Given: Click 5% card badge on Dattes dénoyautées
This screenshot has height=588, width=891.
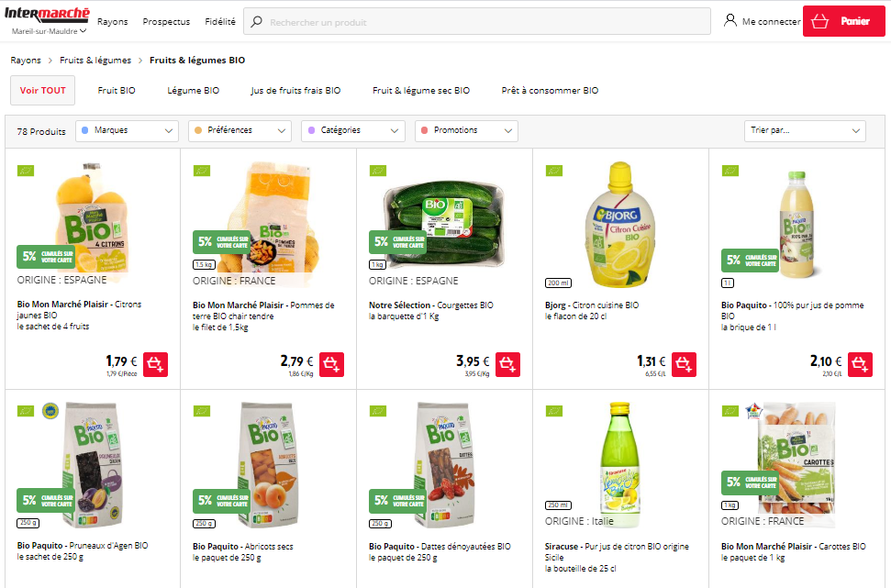Looking at the screenshot, I should pos(397,501).
